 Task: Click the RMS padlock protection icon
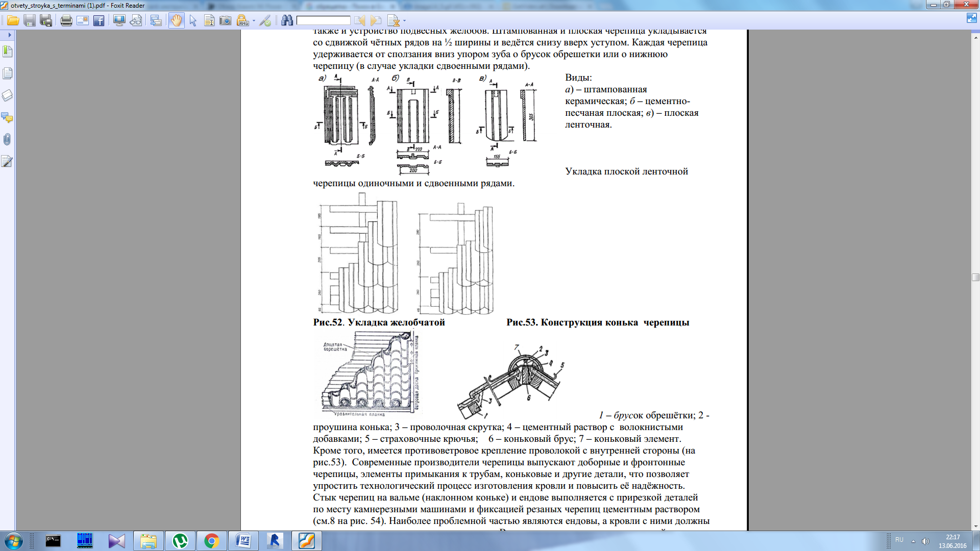(243, 20)
